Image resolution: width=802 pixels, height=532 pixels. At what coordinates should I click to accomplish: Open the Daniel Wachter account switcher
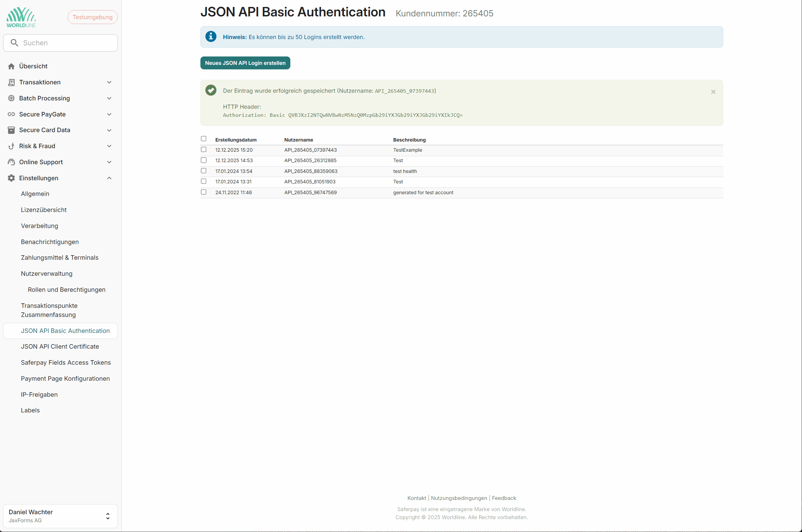pos(60,516)
